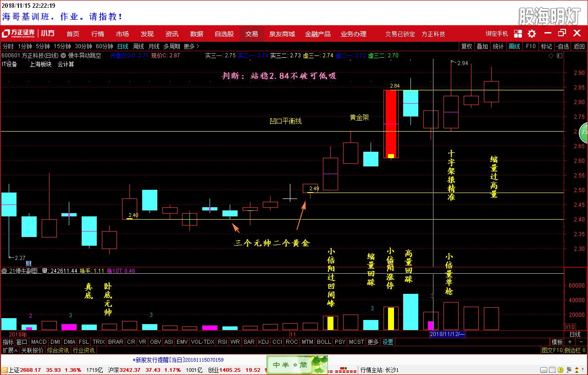Click the 标记 button
588x375 pixels.
click(x=546, y=46)
